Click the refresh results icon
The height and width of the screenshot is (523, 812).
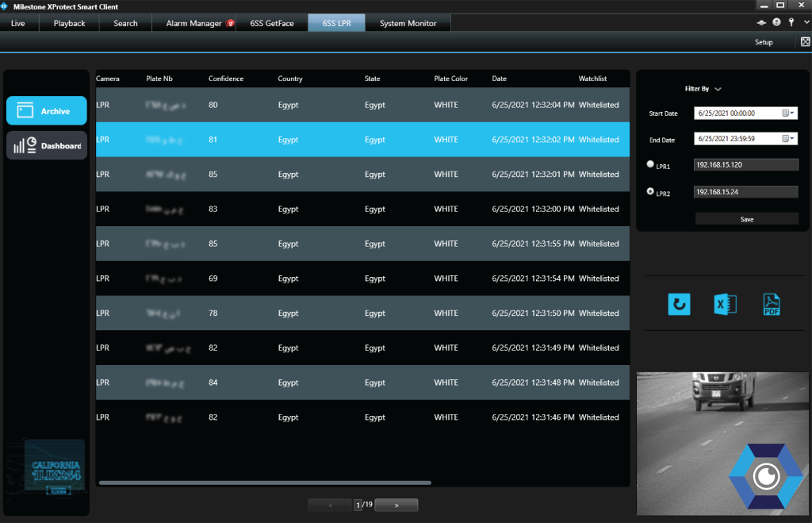click(x=679, y=304)
